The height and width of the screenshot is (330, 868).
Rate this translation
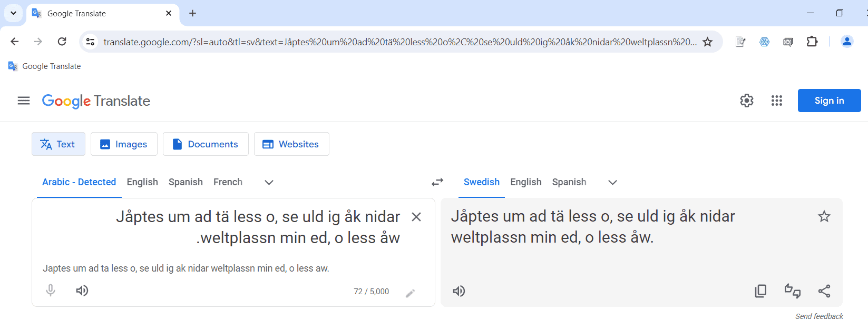[x=793, y=291]
